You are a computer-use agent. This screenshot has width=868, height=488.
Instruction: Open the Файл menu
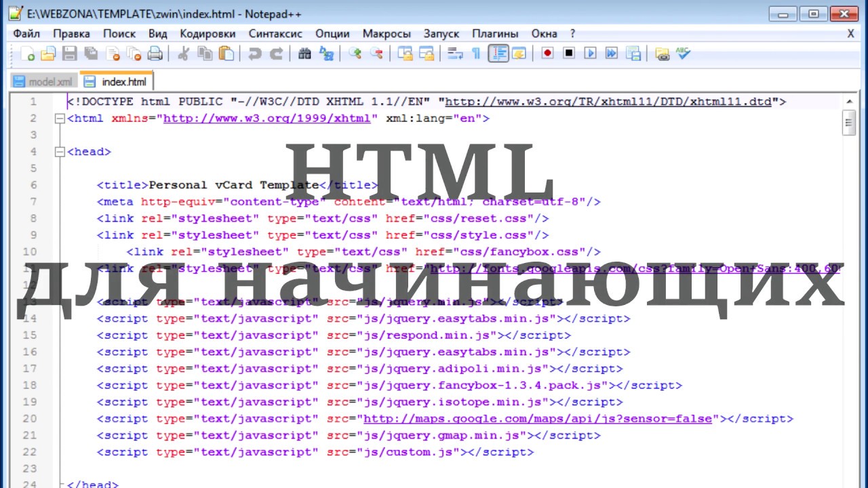[x=26, y=33]
